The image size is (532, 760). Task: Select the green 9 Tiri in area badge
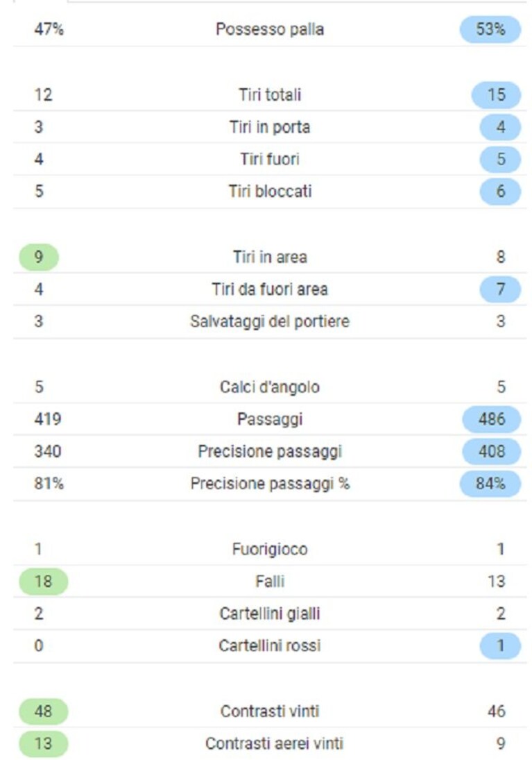pos(39,257)
